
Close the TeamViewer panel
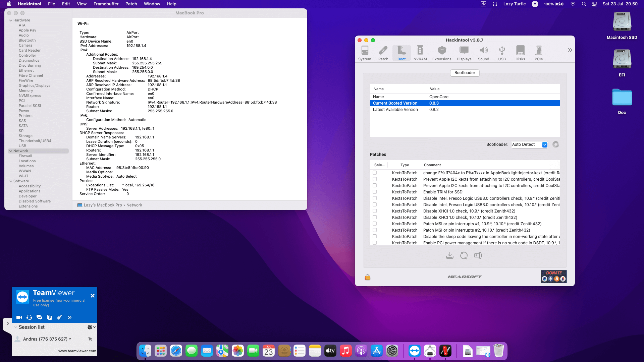[93, 296]
